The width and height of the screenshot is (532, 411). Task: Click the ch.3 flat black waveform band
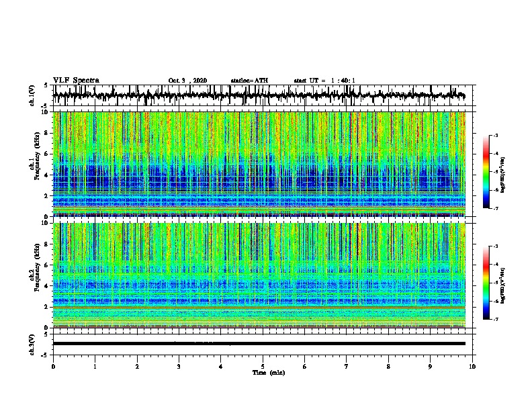(259, 344)
